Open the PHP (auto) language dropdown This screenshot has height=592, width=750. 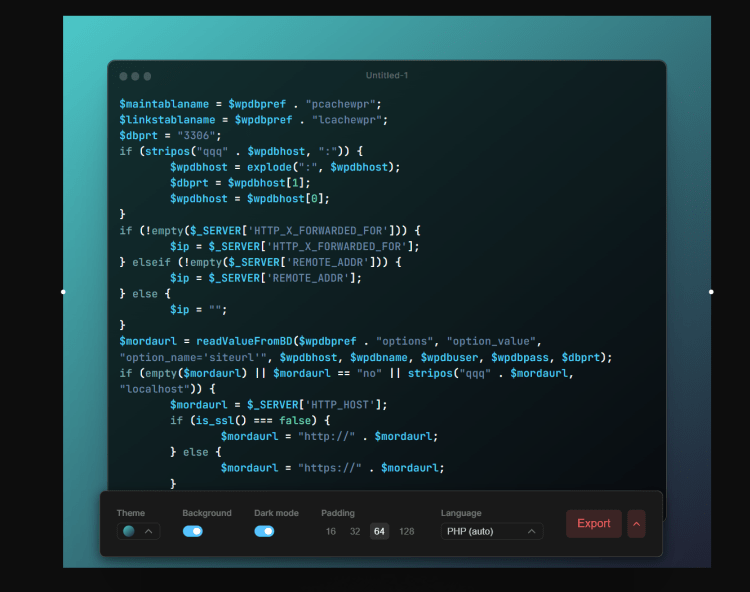tap(492, 531)
